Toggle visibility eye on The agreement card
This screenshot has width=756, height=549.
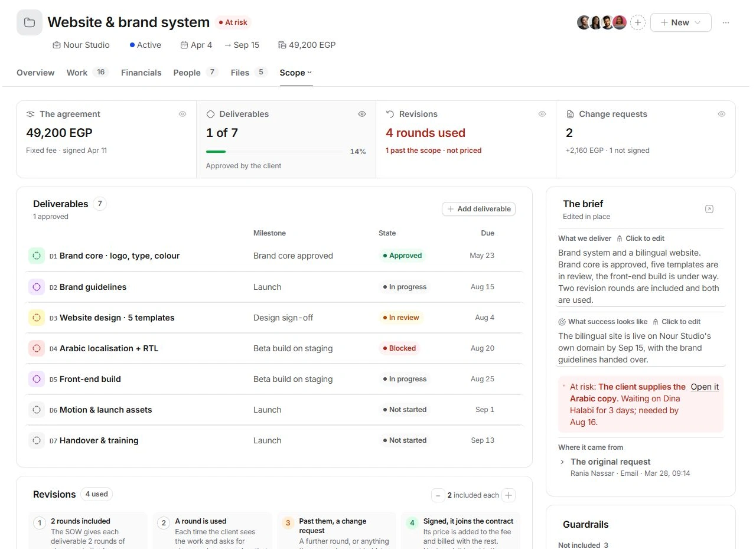(183, 114)
